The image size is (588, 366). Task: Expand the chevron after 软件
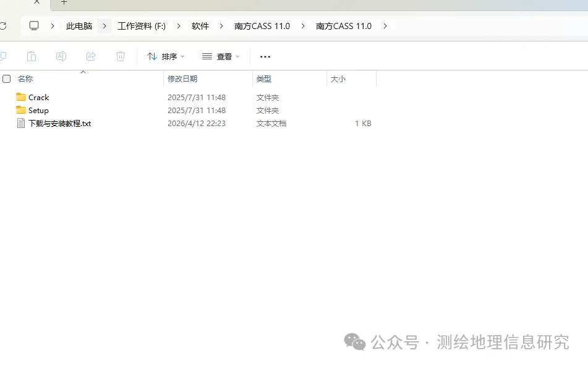point(221,26)
